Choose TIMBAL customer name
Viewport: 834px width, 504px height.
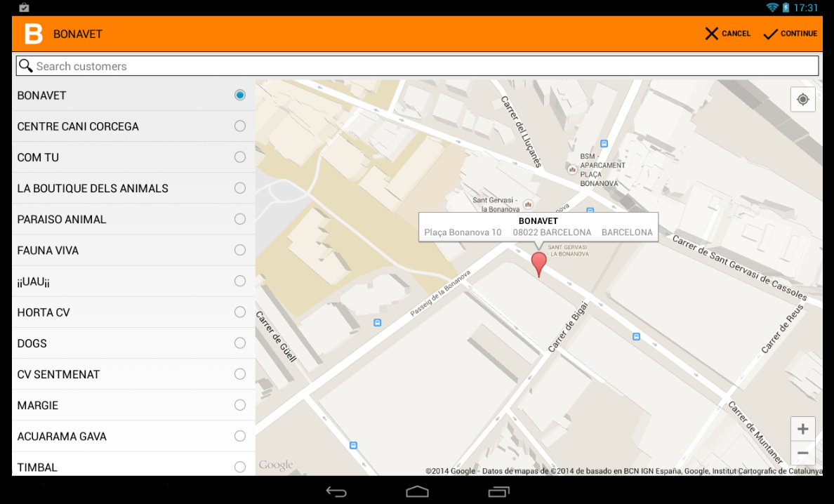pos(37,467)
